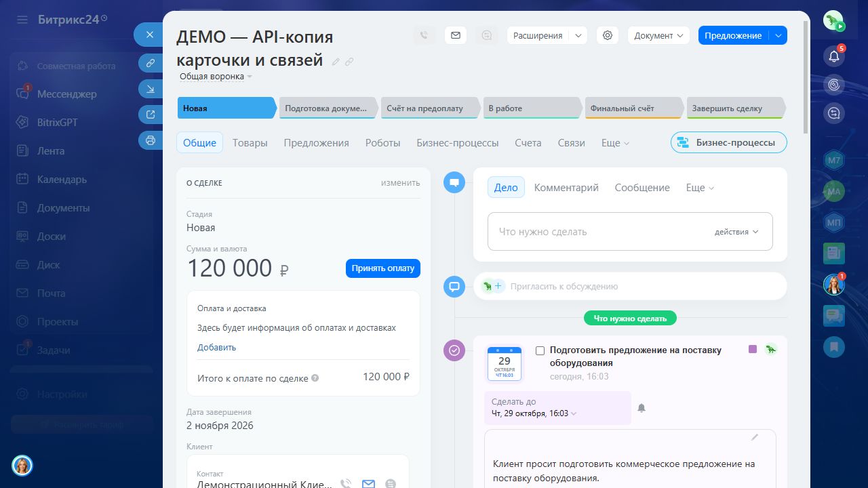This screenshot has height=488, width=868.
Task: Call the contact with the phone icon
Action: pos(346,484)
